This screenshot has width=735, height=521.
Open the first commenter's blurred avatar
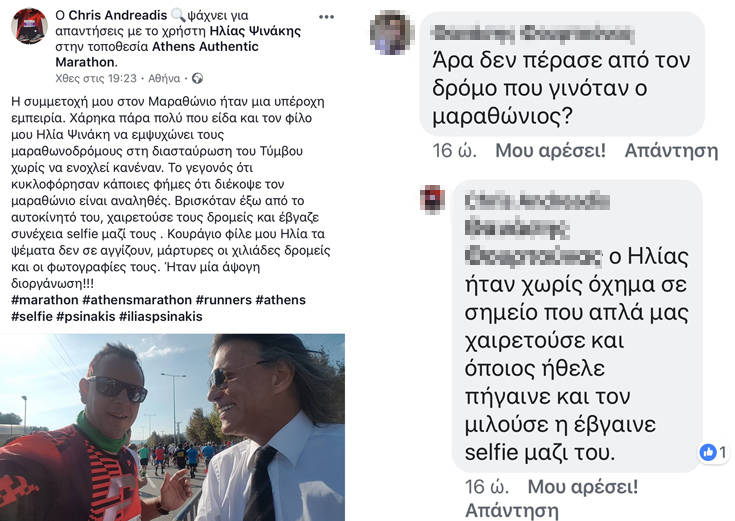click(392, 33)
